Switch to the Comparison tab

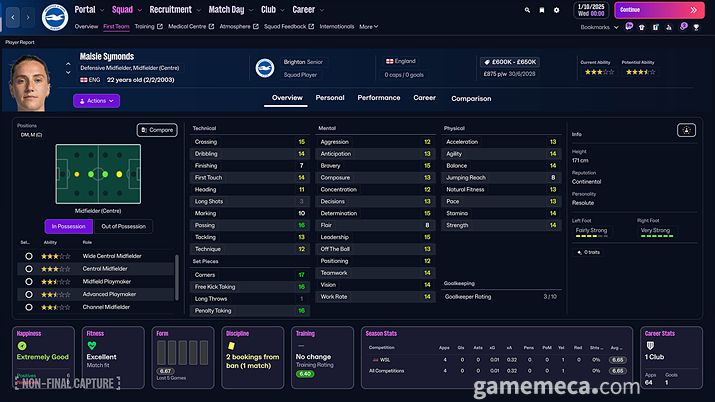click(x=470, y=98)
